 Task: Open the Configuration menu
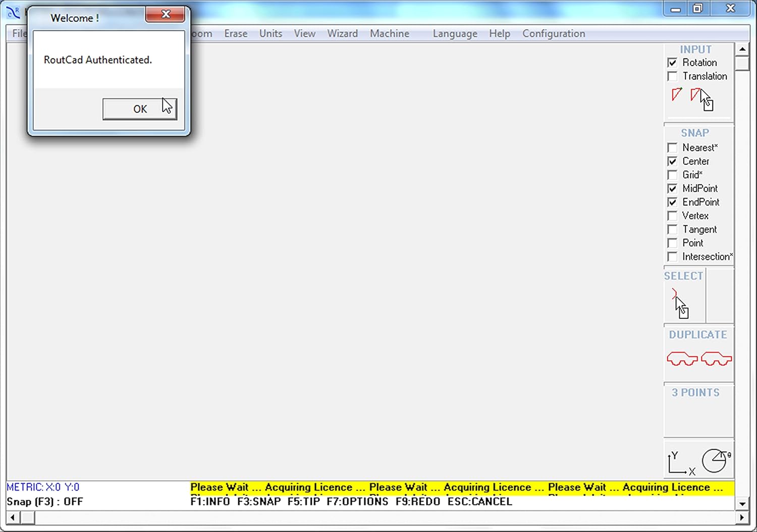554,34
